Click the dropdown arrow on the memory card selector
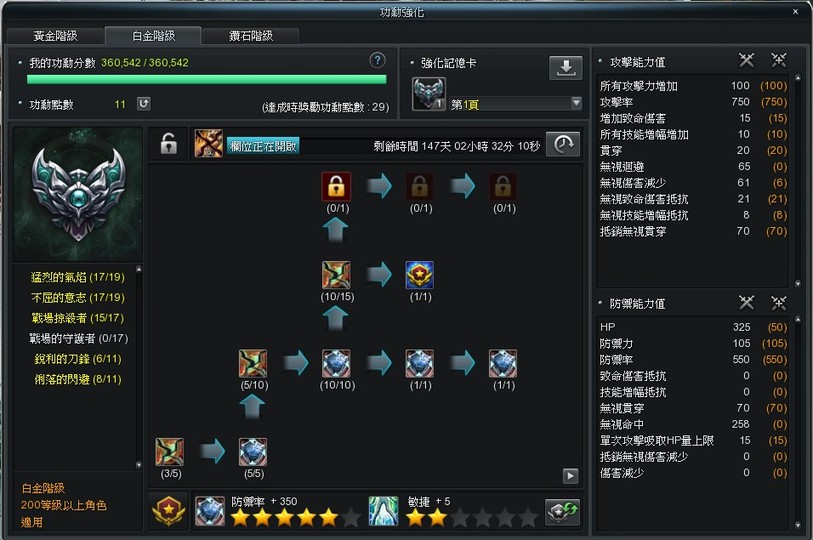Viewport: 813px width, 540px height. click(x=576, y=103)
